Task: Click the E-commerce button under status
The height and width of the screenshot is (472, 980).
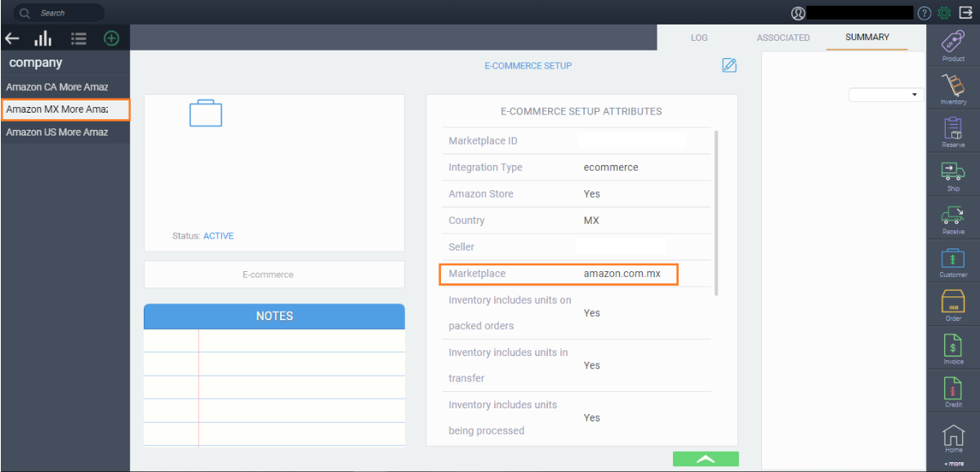Action: click(274, 274)
